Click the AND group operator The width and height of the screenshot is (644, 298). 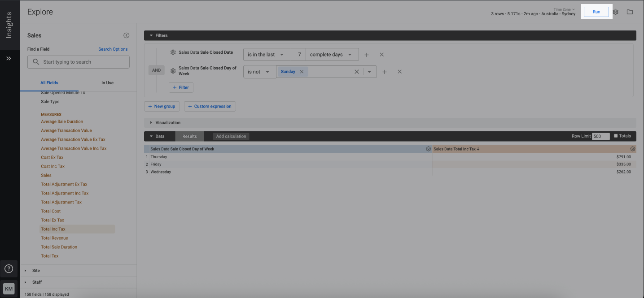(x=156, y=70)
